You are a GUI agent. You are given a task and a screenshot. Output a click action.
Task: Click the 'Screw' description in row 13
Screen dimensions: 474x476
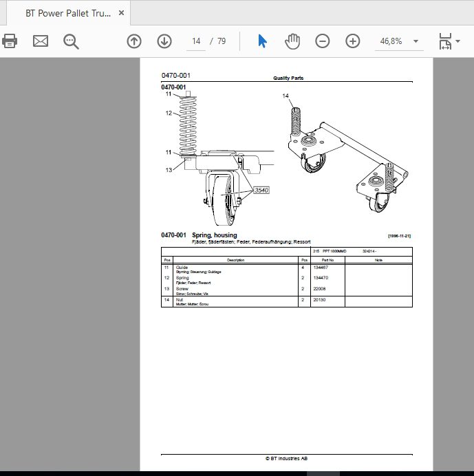tap(182, 289)
